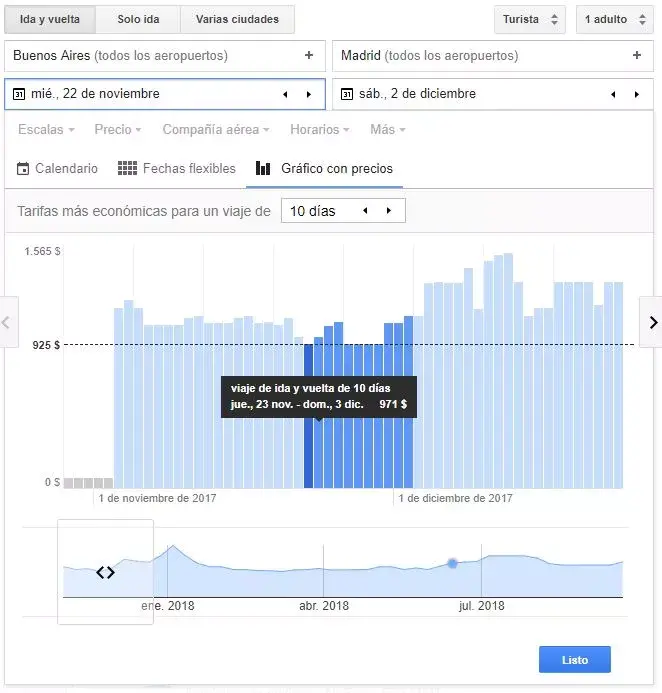The image size is (662, 693).
Task: Show earlier dates with left chart arrow
Action: 8,322
